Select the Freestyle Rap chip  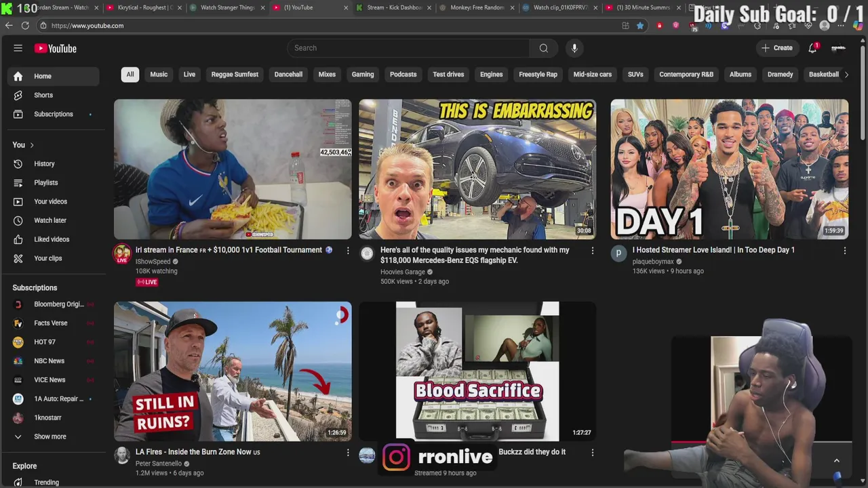coord(538,75)
